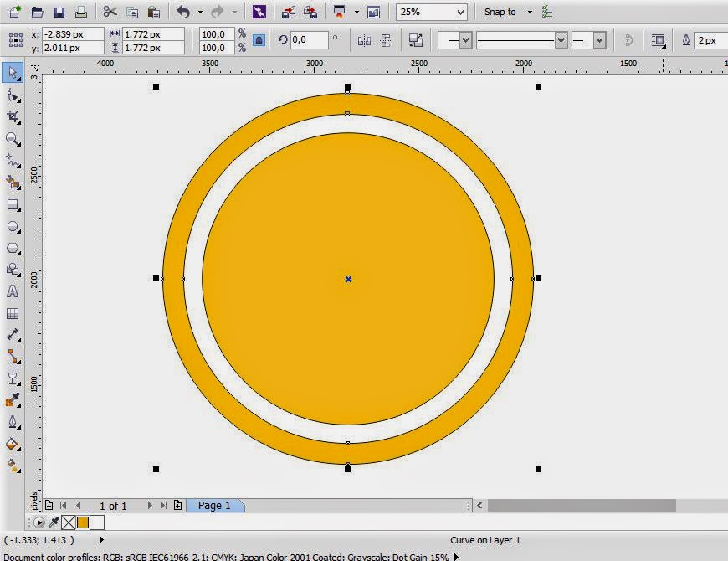Add a page after the last one

[x=178, y=505]
